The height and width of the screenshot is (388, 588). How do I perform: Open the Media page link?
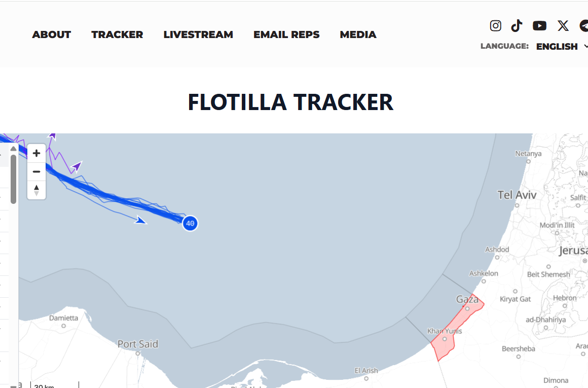(x=358, y=34)
